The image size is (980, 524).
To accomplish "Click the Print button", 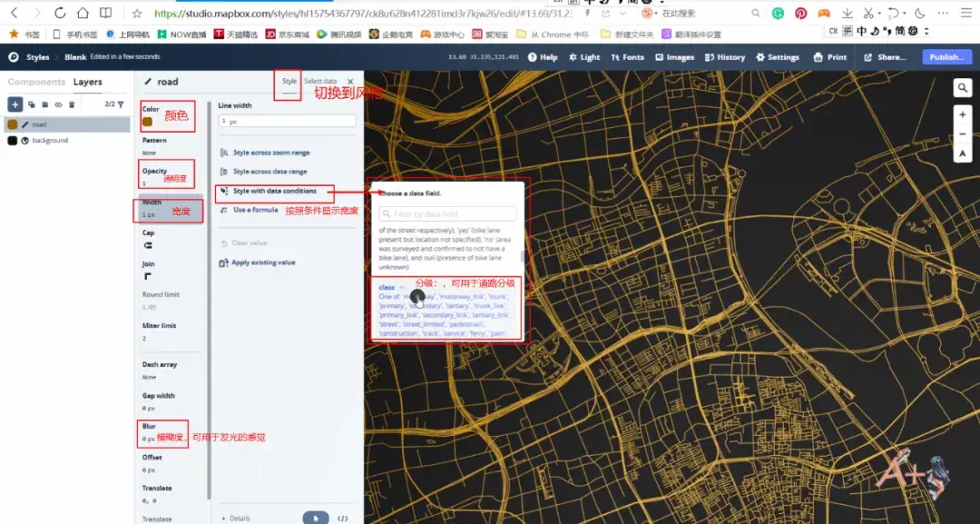I will point(830,57).
